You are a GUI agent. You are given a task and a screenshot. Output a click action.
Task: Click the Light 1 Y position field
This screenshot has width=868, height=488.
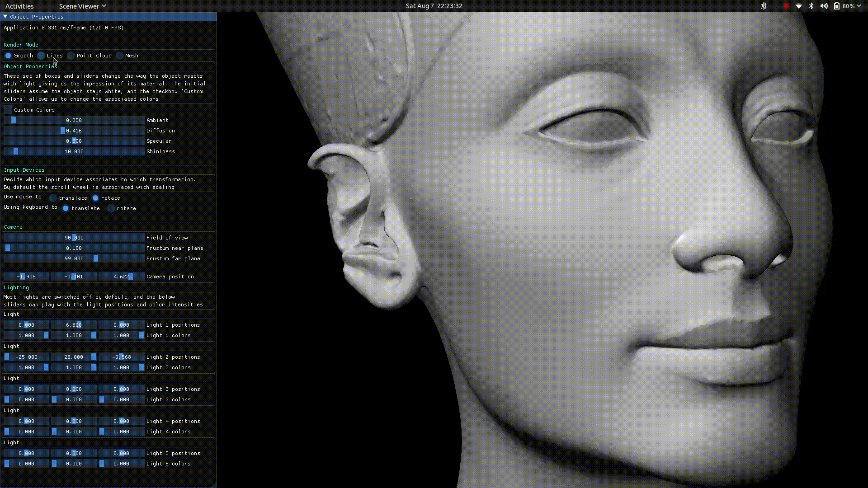(74, 325)
